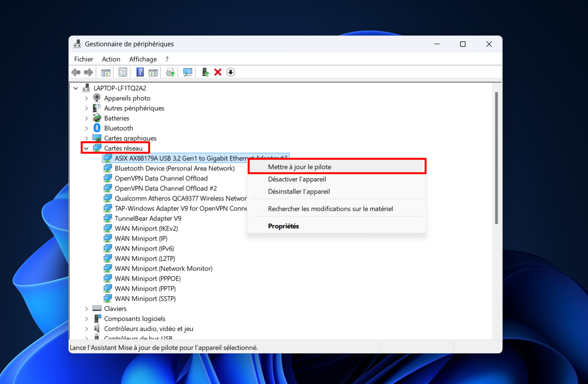This screenshot has height=384, width=588.
Task: Click the keyboard icon beside Claviers
Action: click(x=97, y=308)
